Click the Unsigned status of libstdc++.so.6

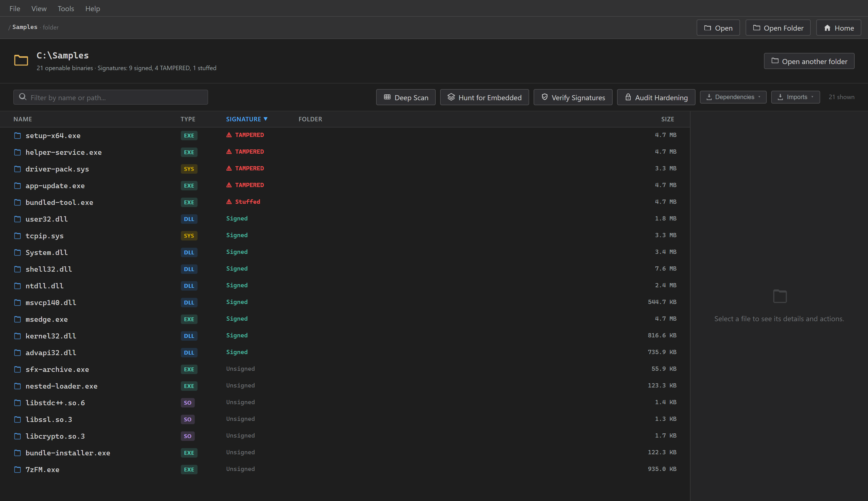[x=240, y=402]
